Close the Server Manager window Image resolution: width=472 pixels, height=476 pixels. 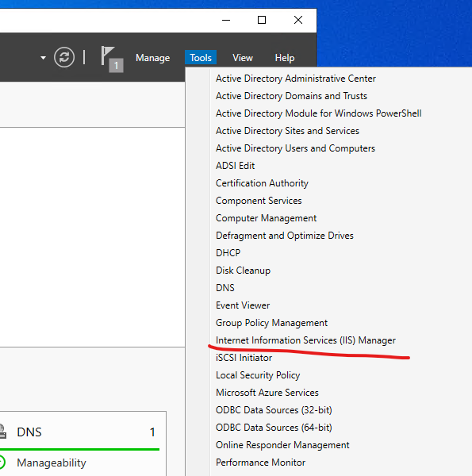pyautogui.click(x=298, y=20)
